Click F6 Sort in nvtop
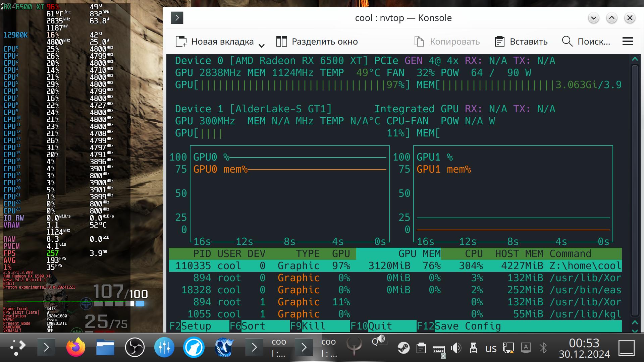Viewport: 644px width, 362px height. pyautogui.click(x=260, y=326)
